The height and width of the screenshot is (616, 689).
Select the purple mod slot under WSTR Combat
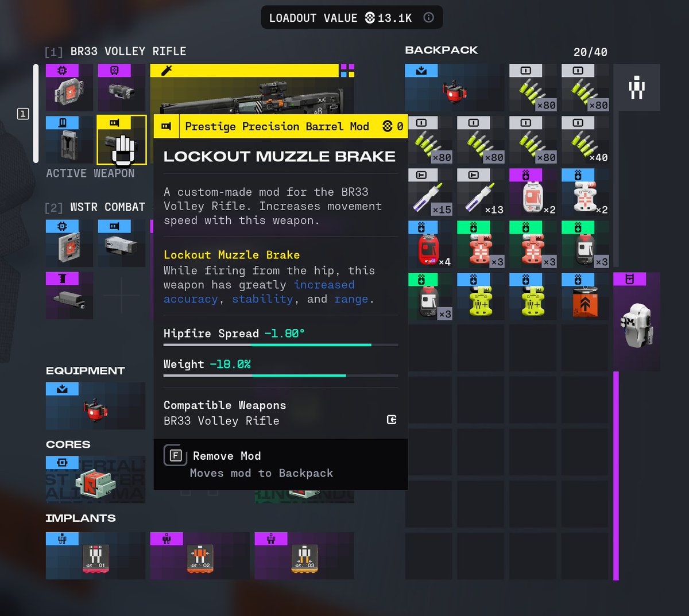click(x=69, y=296)
